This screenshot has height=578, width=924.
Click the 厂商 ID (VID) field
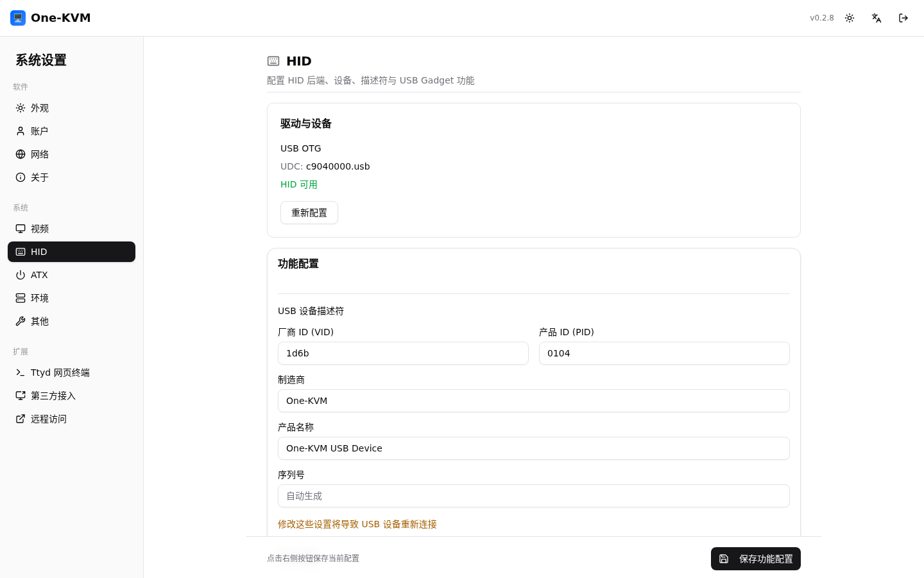pos(403,353)
